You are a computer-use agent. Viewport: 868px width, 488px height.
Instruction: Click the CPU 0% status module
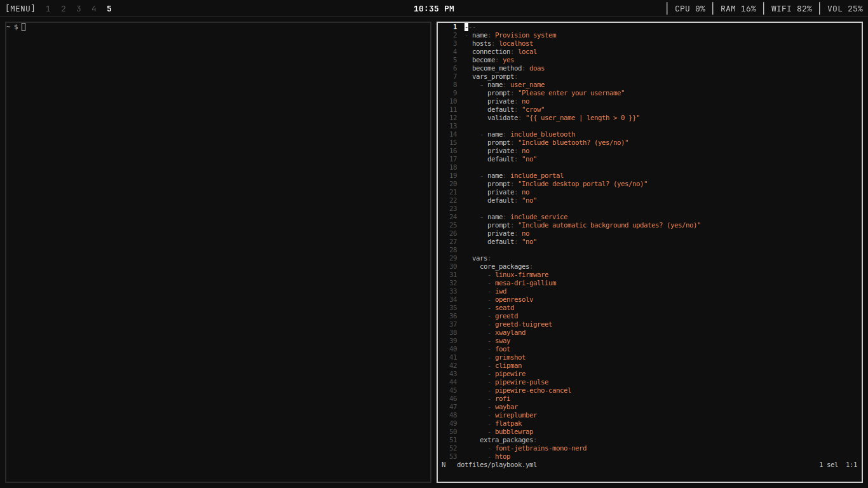click(690, 9)
